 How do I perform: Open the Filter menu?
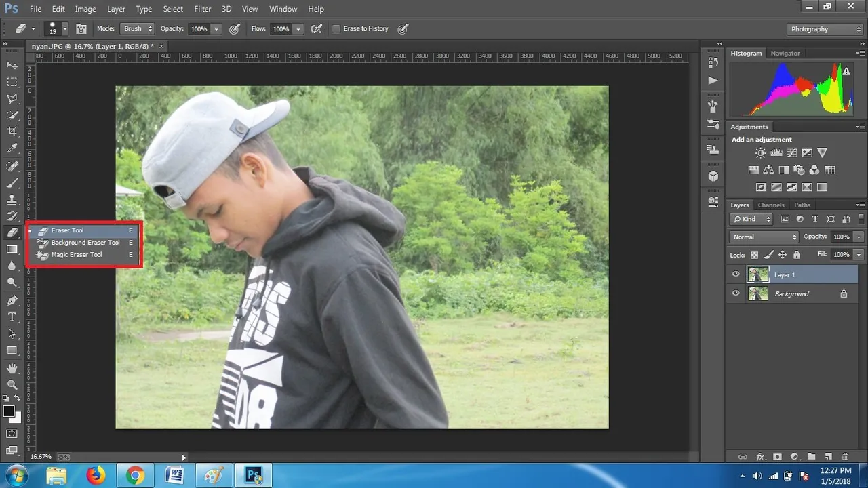click(203, 9)
